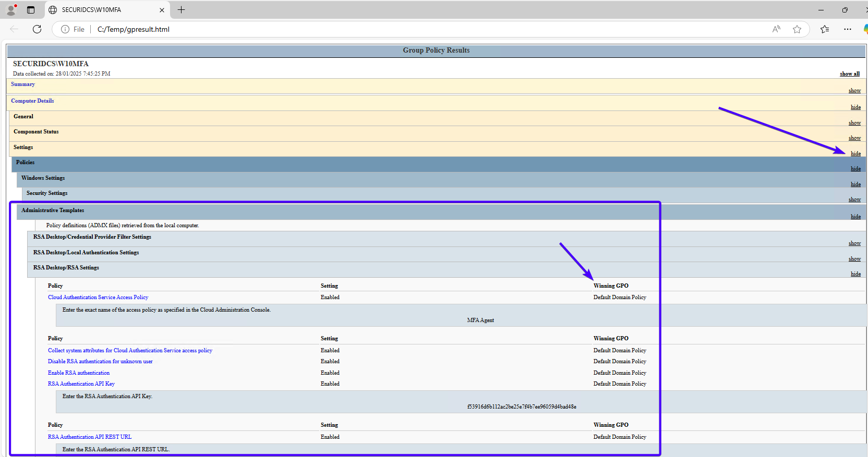
Task: Open the Settings and more ellipsis menu
Action: pos(848,29)
